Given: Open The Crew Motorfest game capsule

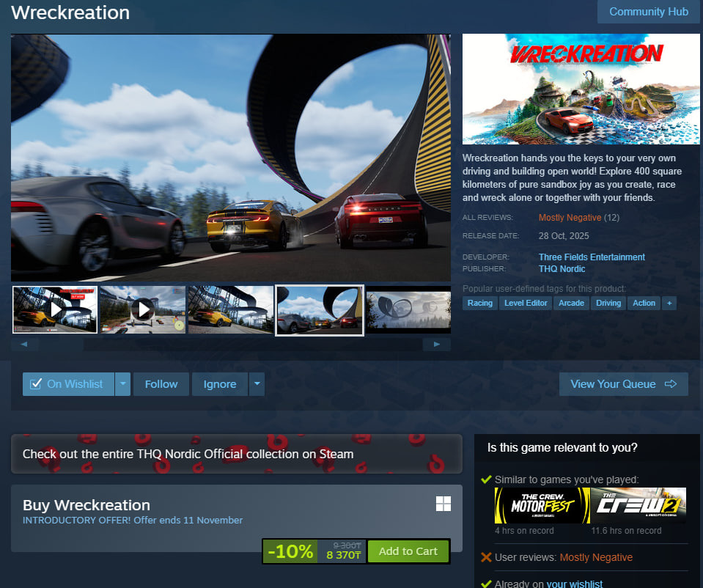Looking at the screenshot, I should (x=542, y=505).
